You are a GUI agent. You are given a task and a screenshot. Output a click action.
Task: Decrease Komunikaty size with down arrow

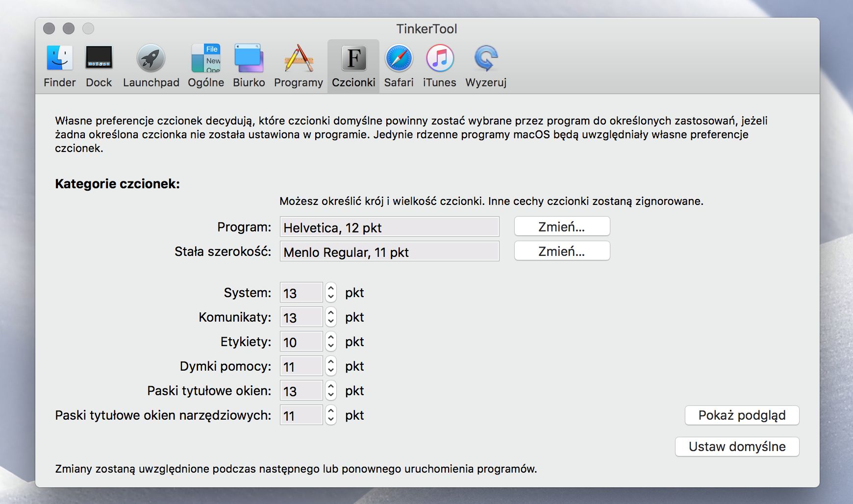[x=331, y=322]
